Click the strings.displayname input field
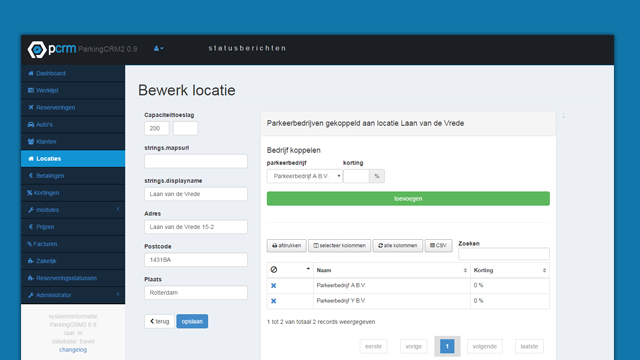 point(196,194)
